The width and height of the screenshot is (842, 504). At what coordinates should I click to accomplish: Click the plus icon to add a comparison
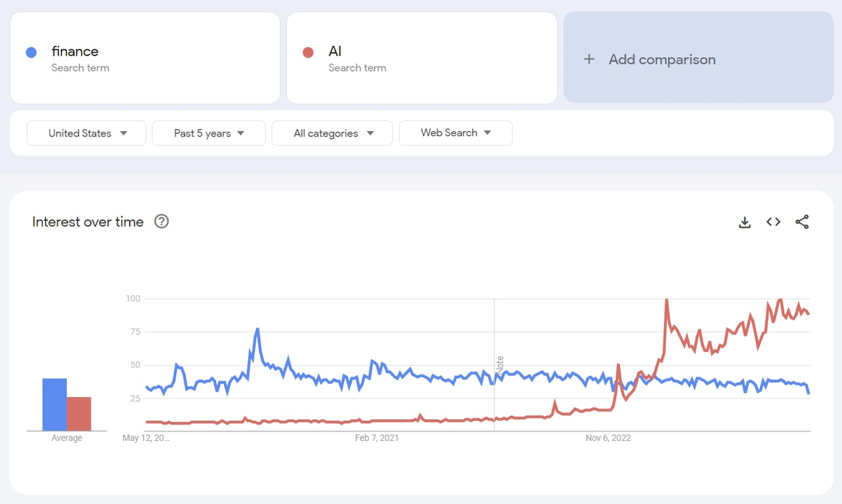589,59
